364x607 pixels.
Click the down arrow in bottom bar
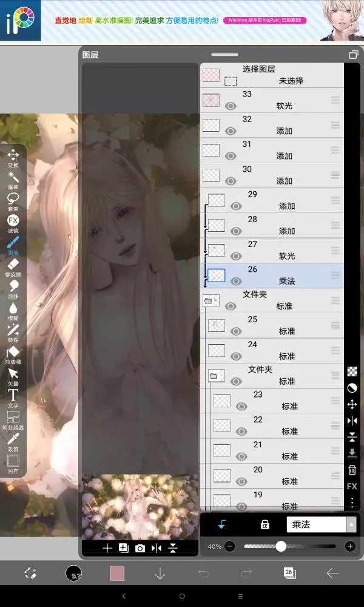[160, 573]
